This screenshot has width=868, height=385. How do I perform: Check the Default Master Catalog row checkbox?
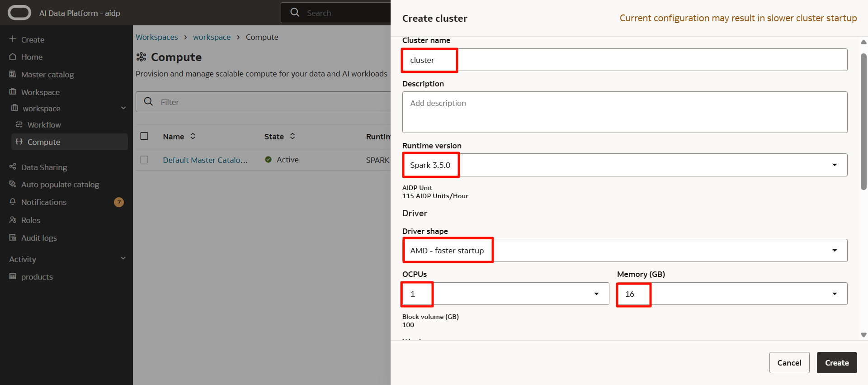point(144,160)
